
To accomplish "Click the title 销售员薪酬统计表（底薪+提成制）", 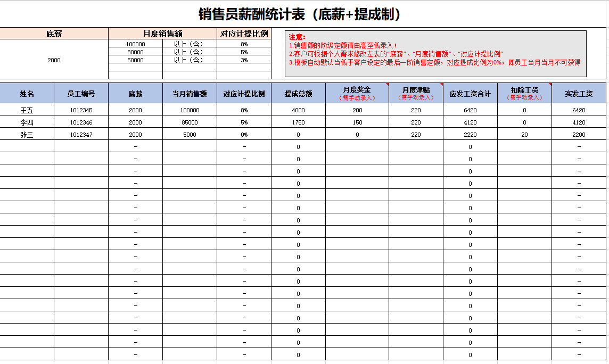I will click(x=299, y=14).
